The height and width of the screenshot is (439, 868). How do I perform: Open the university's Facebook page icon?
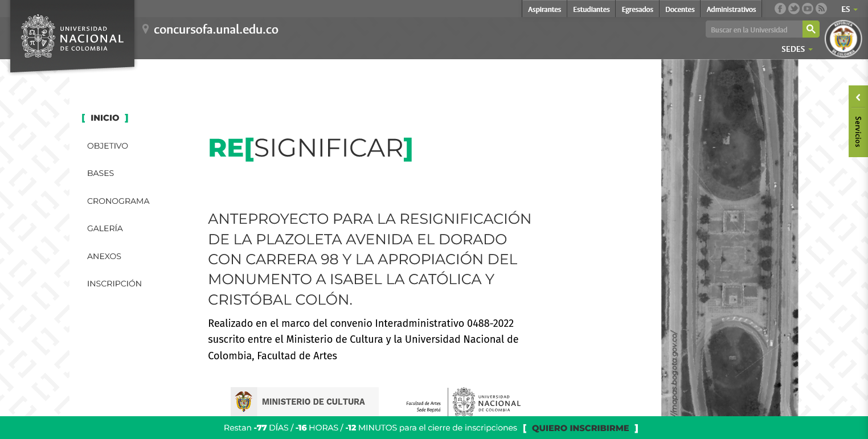click(x=780, y=8)
